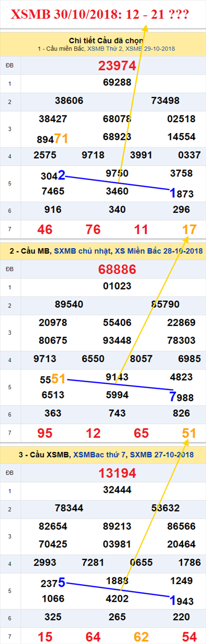Click third prize number 14554

(x=182, y=137)
